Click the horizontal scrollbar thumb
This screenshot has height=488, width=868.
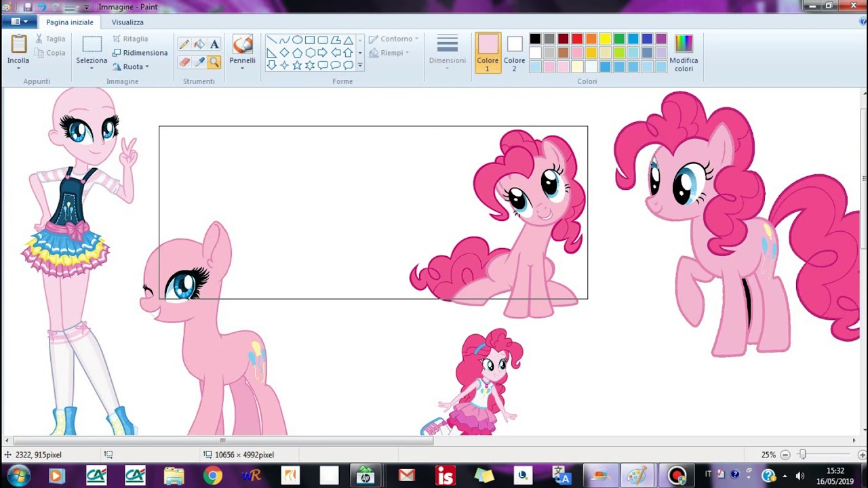222,441
